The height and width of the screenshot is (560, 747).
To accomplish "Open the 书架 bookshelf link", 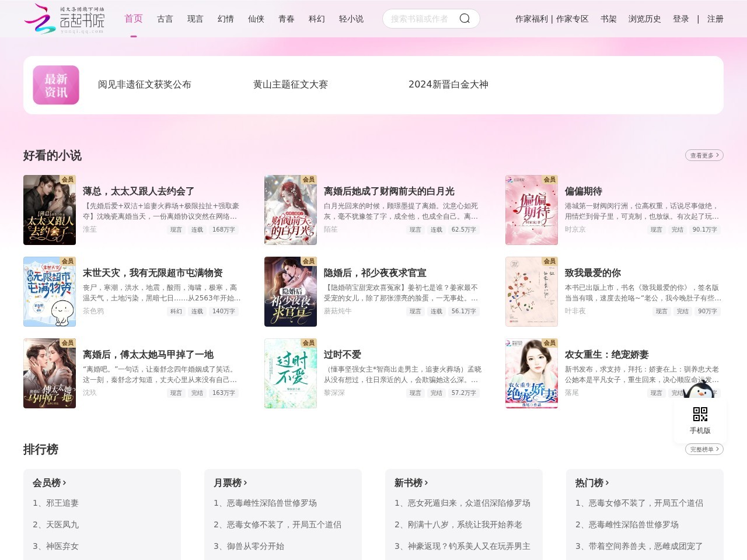I will (x=609, y=19).
